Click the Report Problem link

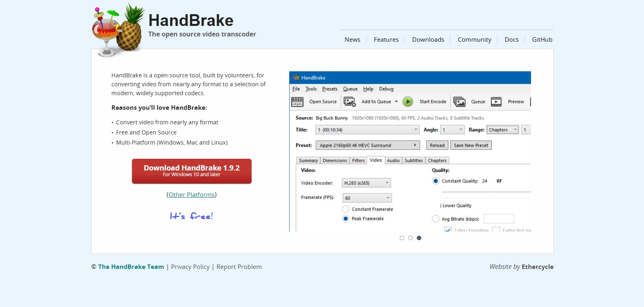239,267
